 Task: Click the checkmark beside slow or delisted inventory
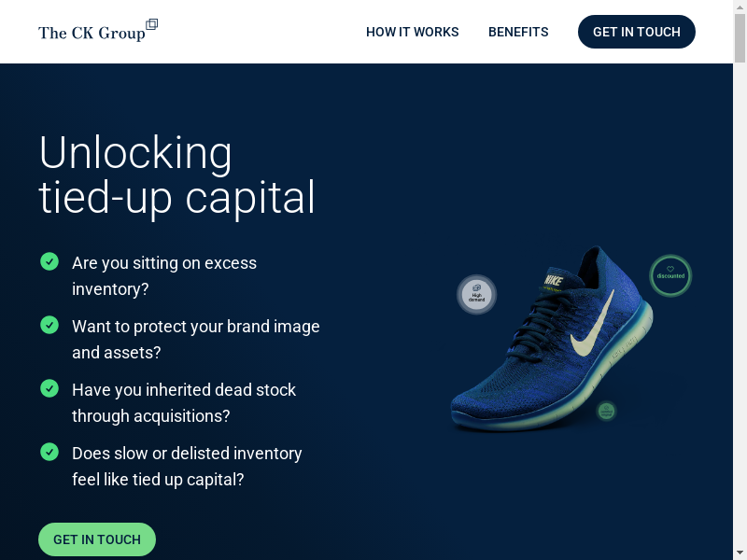[49, 452]
